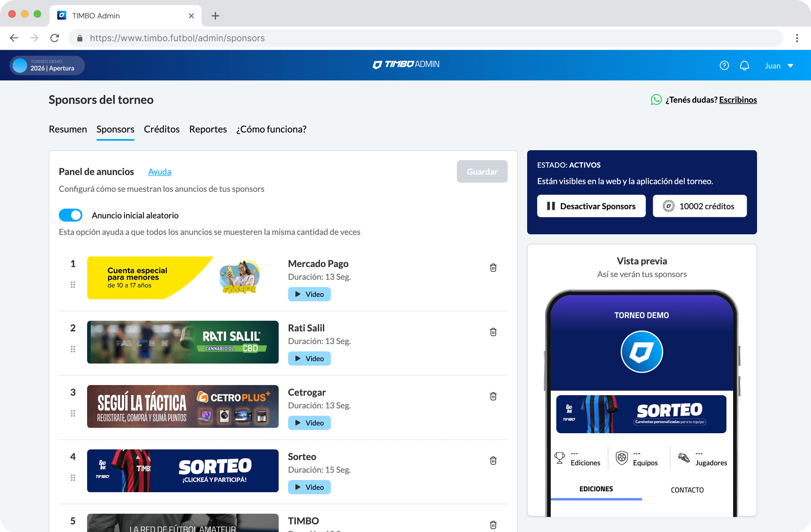This screenshot has height=532, width=811.
Task: Open the browser three-dot menu
Action: click(x=797, y=38)
